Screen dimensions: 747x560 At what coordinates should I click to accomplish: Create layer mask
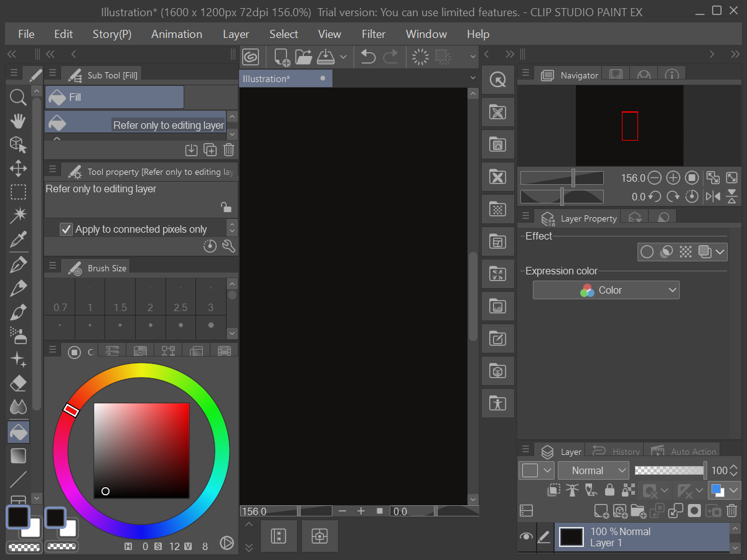point(694,511)
